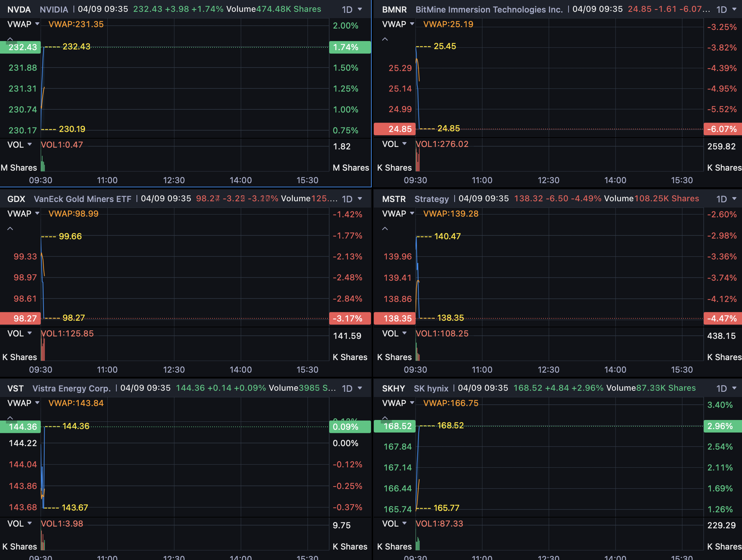This screenshot has width=742, height=560.
Task: Open the VOL indicator dropdown in VST panel
Action: pyautogui.click(x=20, y=523)
